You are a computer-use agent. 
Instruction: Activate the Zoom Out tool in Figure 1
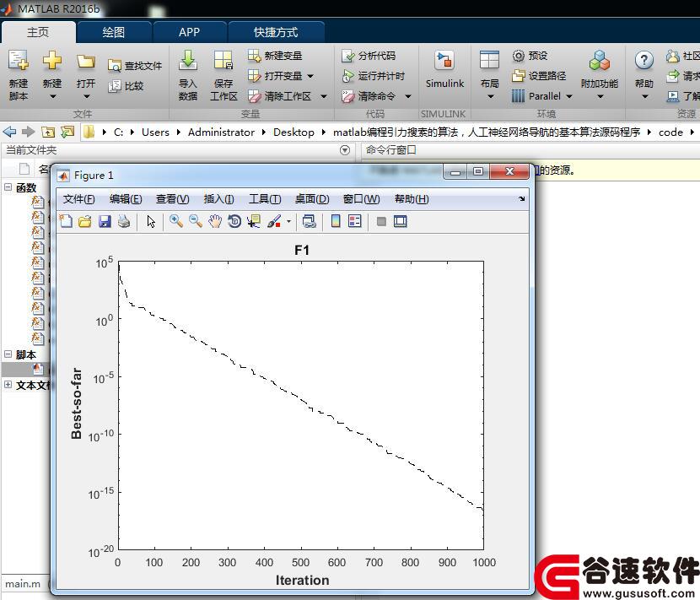click(196, 221)
